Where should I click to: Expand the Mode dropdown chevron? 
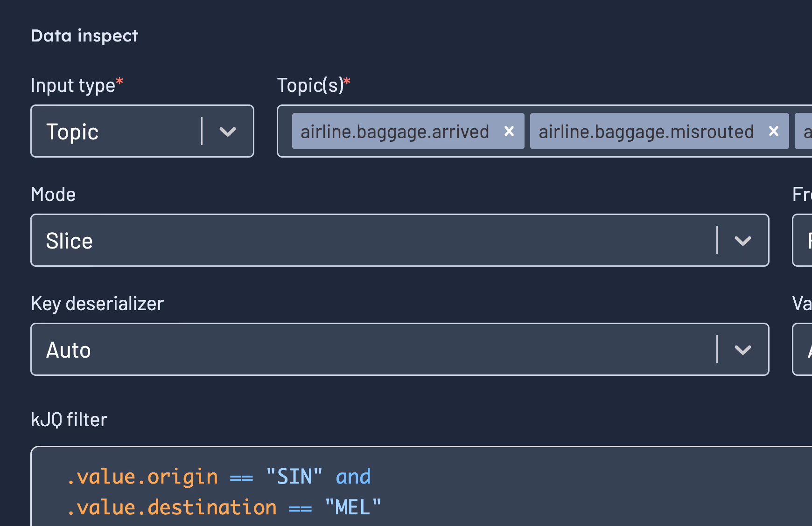(742, 241)
